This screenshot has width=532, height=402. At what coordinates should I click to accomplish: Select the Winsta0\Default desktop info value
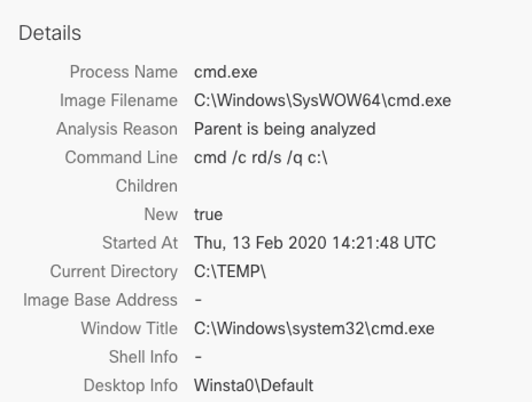point(253,386)
